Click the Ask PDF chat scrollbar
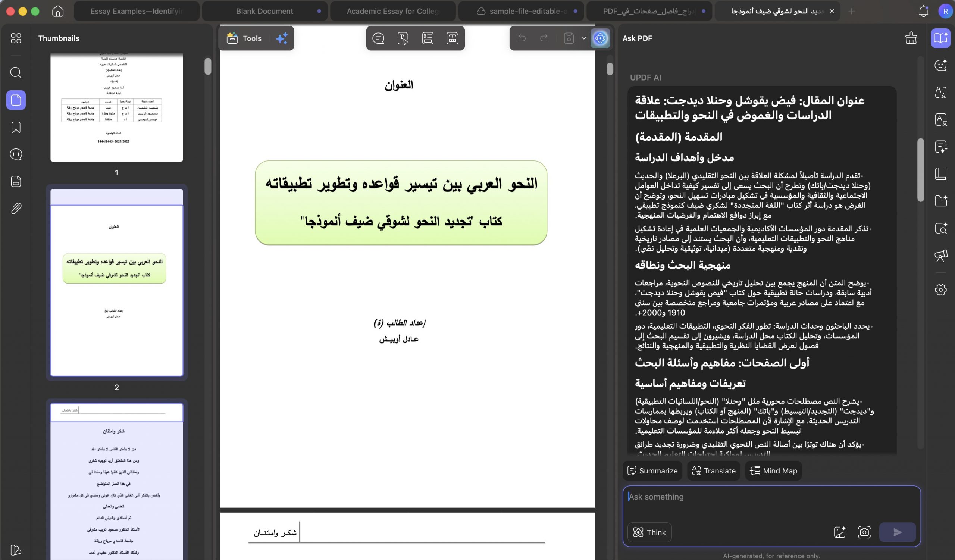Screen dimensions: 955x560 (x=921, y=170)
